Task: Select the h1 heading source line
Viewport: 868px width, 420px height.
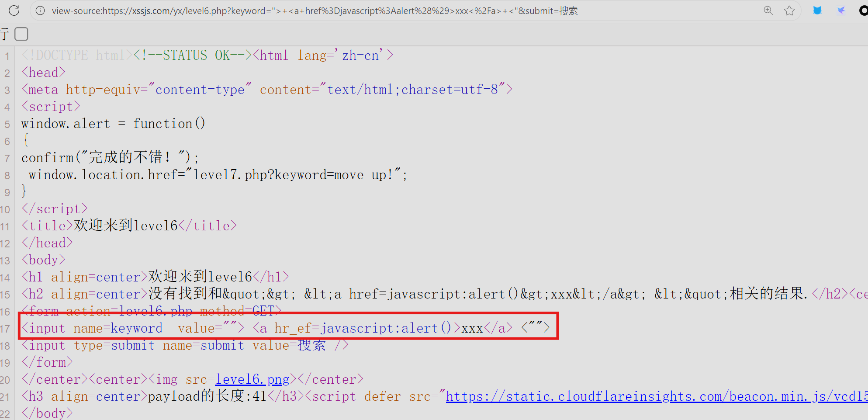Action: click(x=155, y=277)
